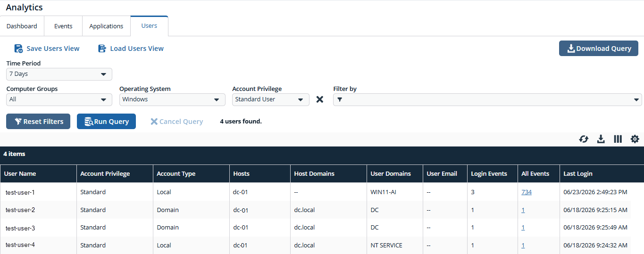Switch to the Dashboard tab

point(22,26)
